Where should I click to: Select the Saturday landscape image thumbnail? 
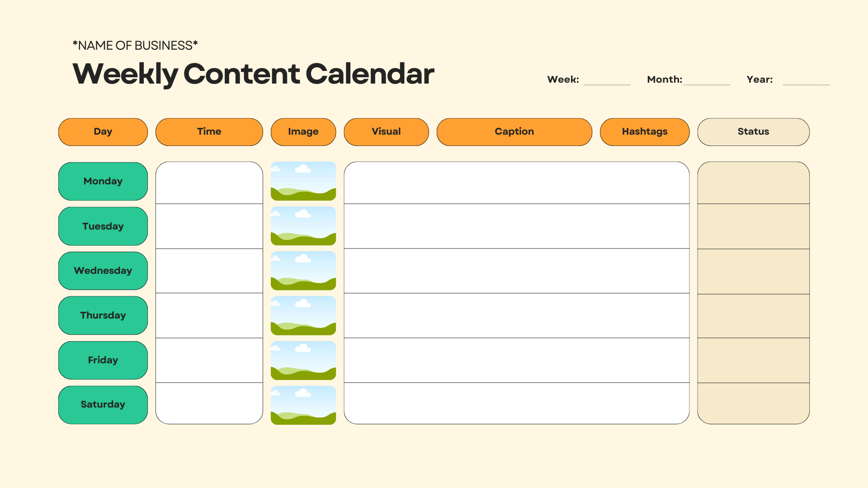click(x=303, y=405)
